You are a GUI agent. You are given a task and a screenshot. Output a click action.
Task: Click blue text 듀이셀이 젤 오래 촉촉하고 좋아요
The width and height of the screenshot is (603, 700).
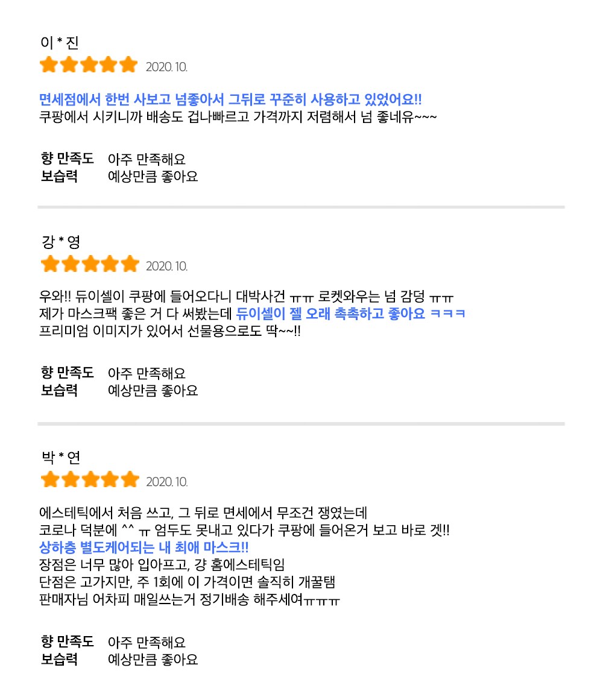[331, 314]
